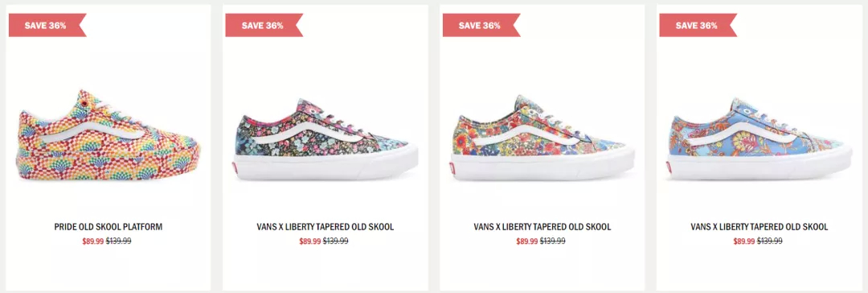Click the crossed-out $139.99 price of Pride Platform
868x293 pixels.
pyautogui.click(x=118, y=241)
